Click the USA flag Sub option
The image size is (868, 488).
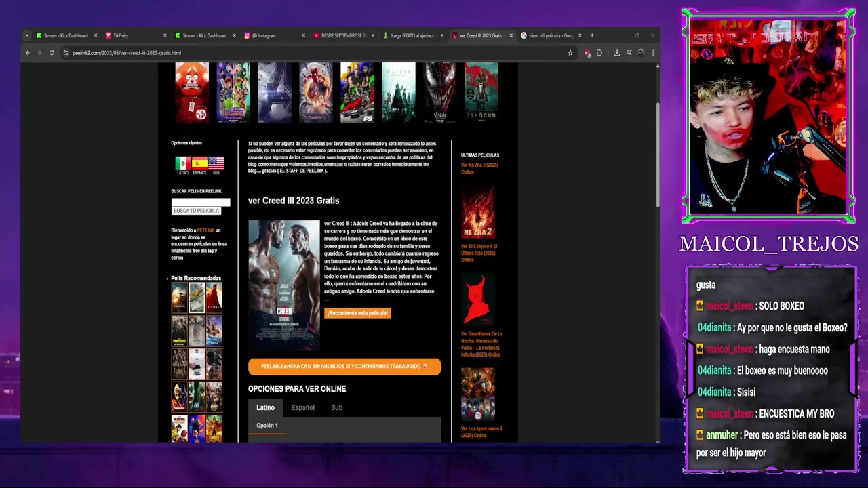click(216, 165)
